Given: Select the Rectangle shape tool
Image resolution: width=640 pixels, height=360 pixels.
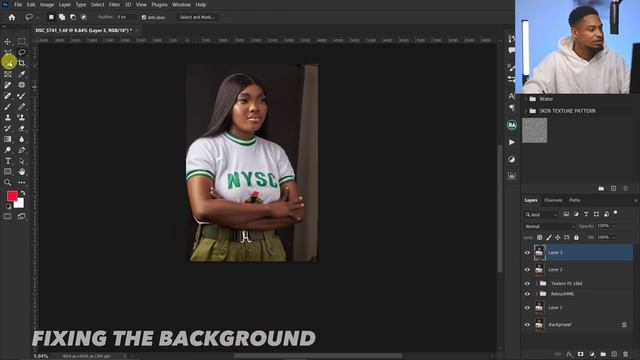Looking at the screenshot, I should click(x=8, y=171).
